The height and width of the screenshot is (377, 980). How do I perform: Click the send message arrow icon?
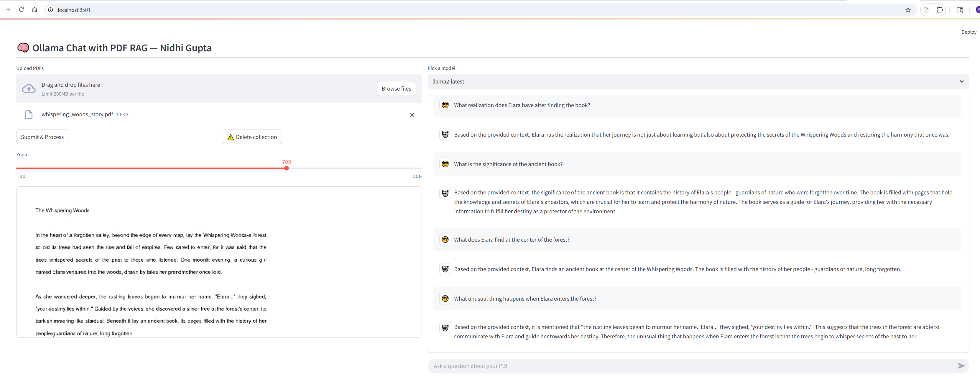961,366
